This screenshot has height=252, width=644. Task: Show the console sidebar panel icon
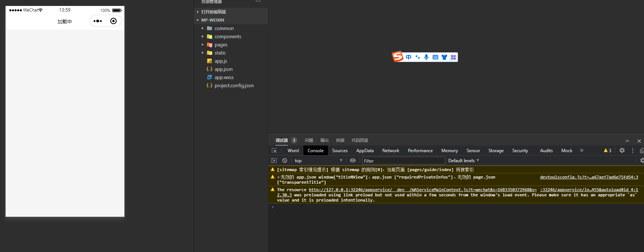pos(274,161)
